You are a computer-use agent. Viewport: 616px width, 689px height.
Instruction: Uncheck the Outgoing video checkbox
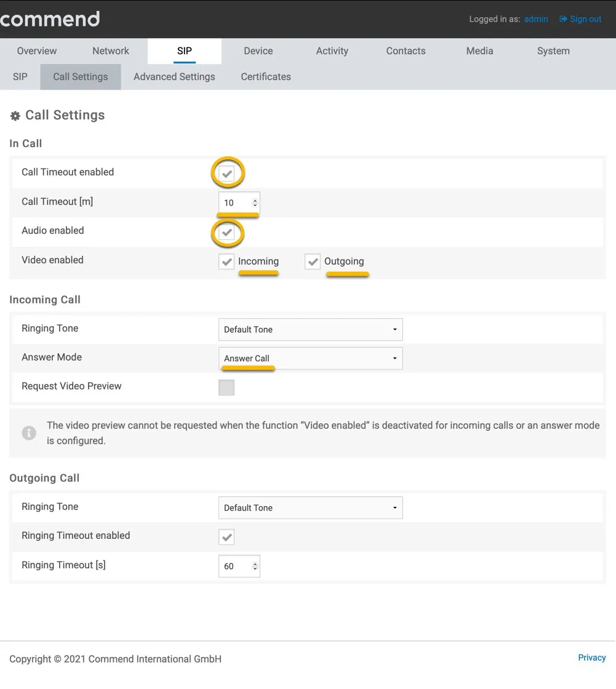tap(313, 261)
